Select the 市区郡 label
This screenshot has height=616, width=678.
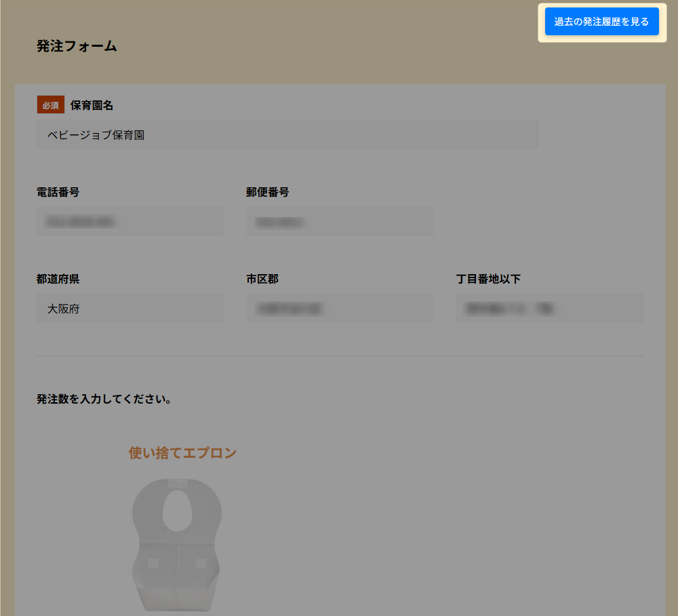[x=262, y=279]
